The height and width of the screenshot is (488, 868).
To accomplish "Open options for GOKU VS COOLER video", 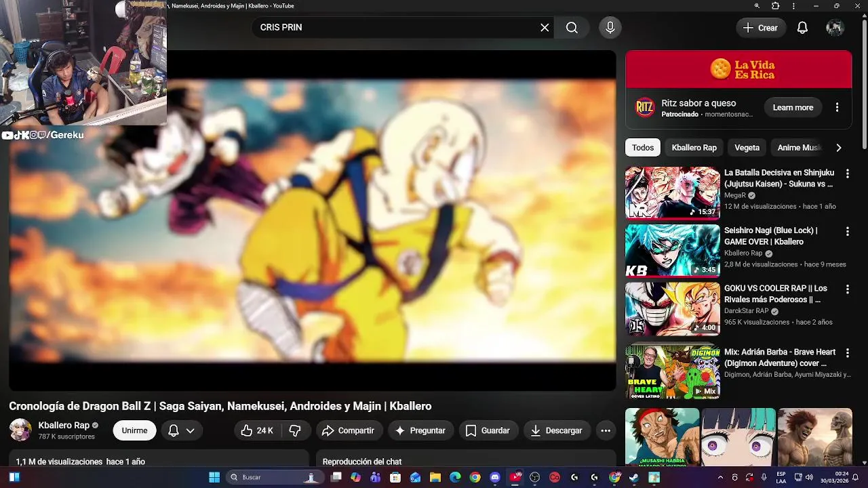I will tap(847, 289).
